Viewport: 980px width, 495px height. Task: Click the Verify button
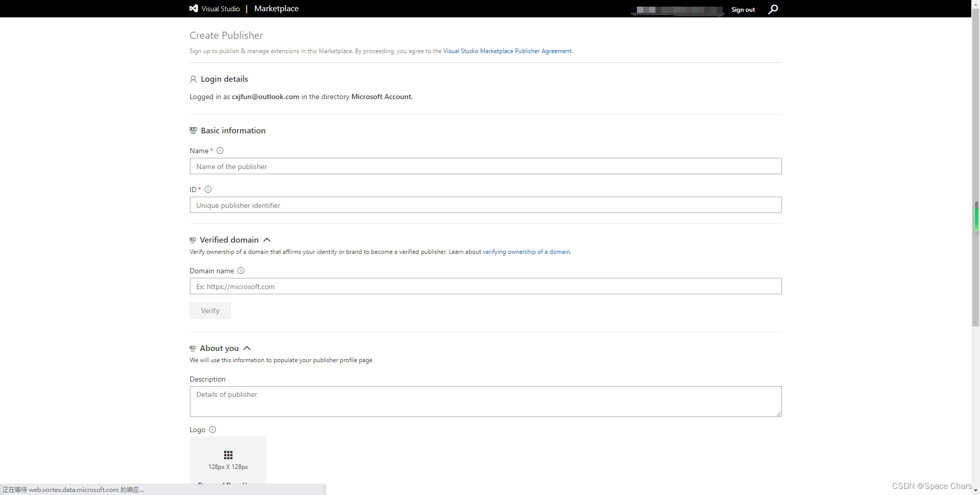click(x=210, y=310)
